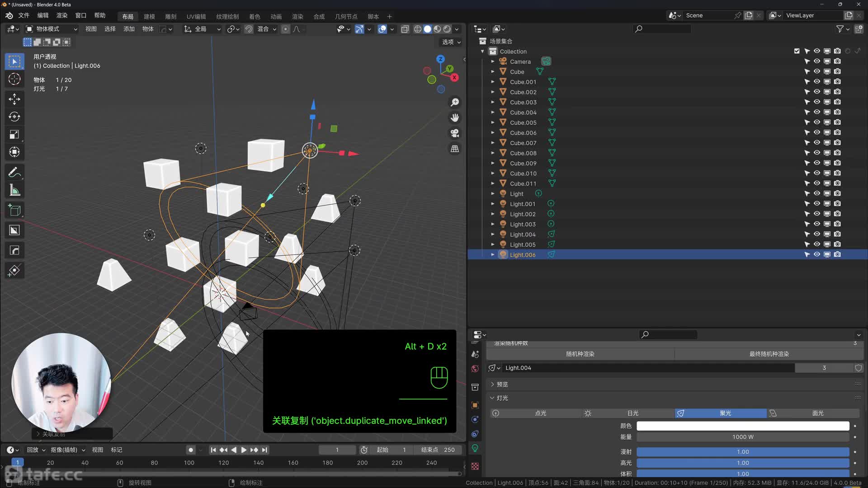Switch to the 渲染 workspace tab
Viewport: 868px width, 488px height.
pyautogui.click(x=297, y=16)
